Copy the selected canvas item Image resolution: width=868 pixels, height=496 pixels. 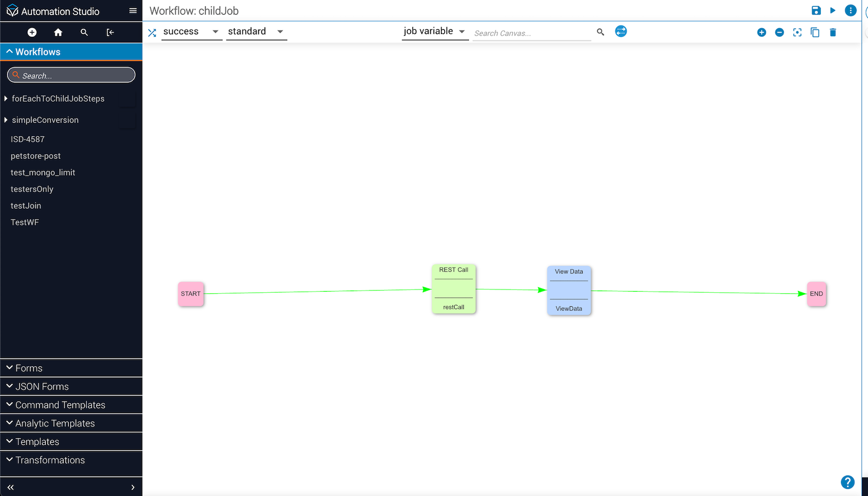(x=815, y=33)
